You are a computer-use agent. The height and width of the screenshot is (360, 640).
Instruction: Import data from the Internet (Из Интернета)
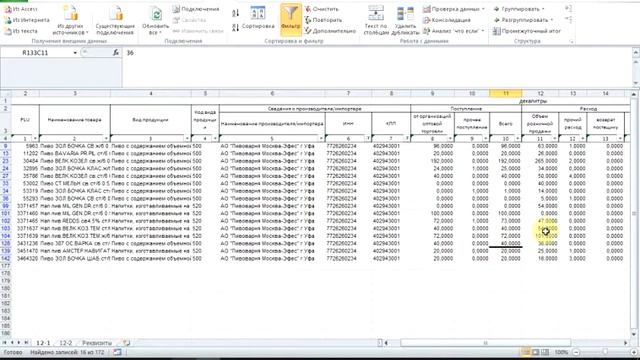[x=27, y=20]
